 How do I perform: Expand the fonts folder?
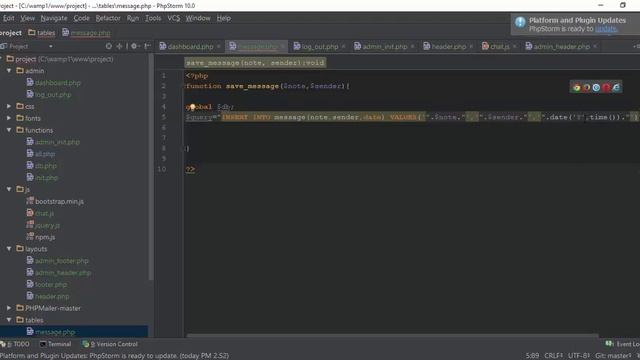coord(9,118)
